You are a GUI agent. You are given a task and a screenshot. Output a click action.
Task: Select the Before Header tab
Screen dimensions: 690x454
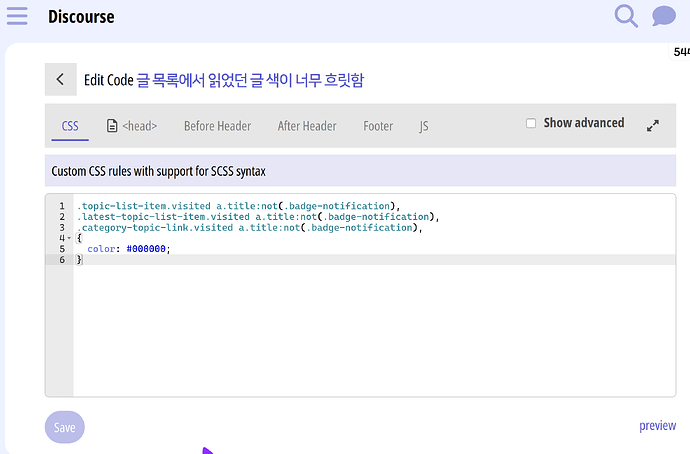click(217, 126)
